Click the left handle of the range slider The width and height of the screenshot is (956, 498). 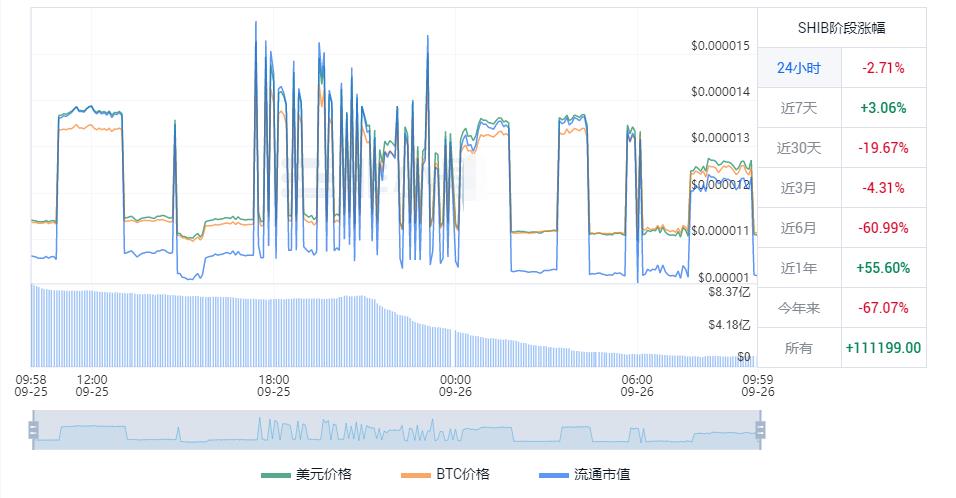click(33, 430)
